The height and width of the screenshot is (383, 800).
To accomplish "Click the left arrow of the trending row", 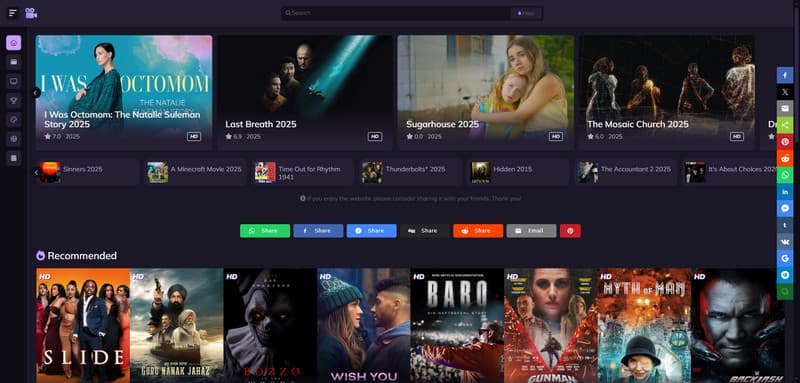I will pos(36,172).
